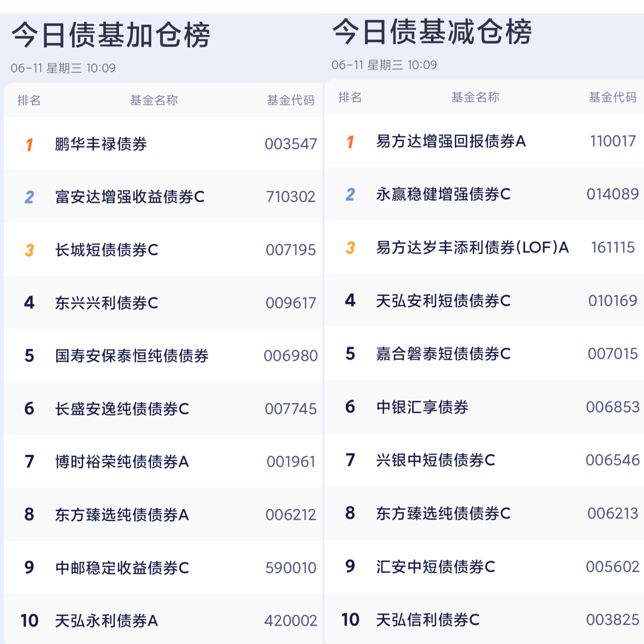Image resolution: width=644 pixels, height=644 pixels.
Task: Select 东方臻选纯债债券A in 加仓榜
Action: 122,515
